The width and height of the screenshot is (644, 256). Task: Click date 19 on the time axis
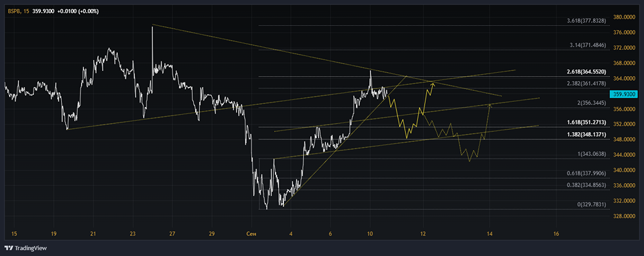tap(54, 234)
